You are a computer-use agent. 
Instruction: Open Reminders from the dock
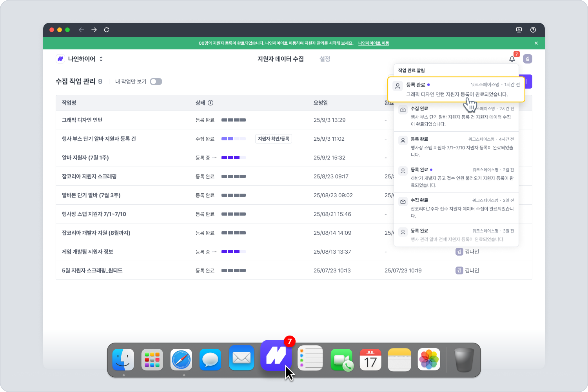(310, 358)
